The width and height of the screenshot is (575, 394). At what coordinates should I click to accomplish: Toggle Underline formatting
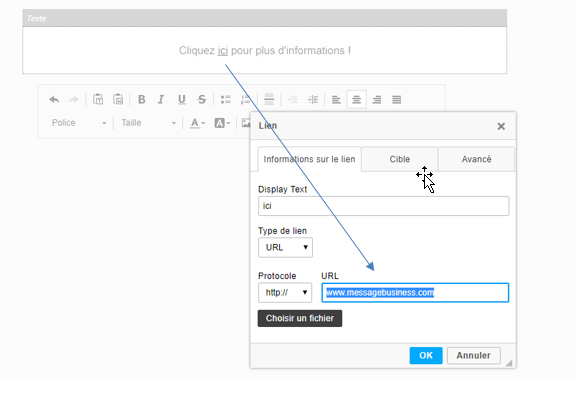182,99
